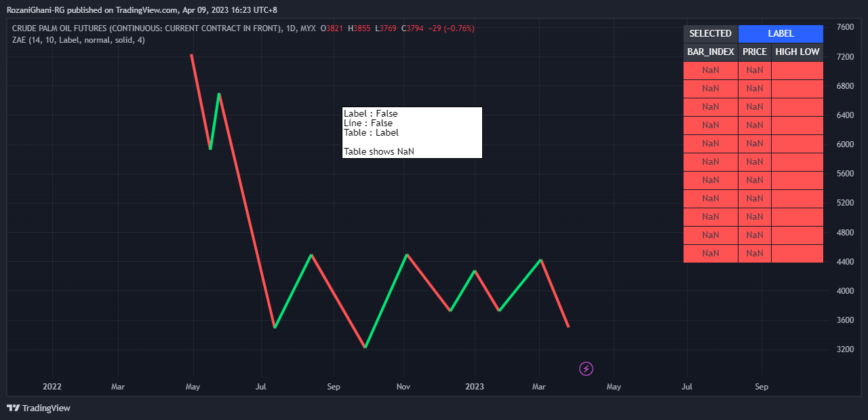Click the ZAE indicator legend line

78,40
